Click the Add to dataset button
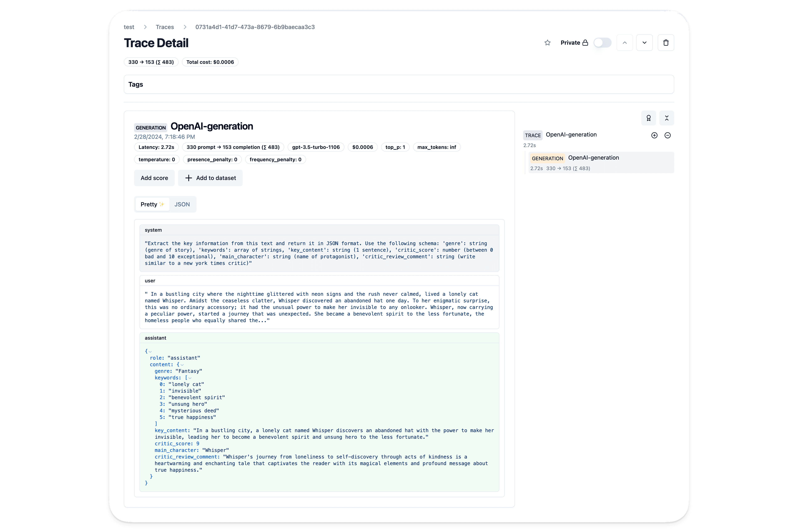The height and width of the screenshot is (532, 798). tap(210, 178)
